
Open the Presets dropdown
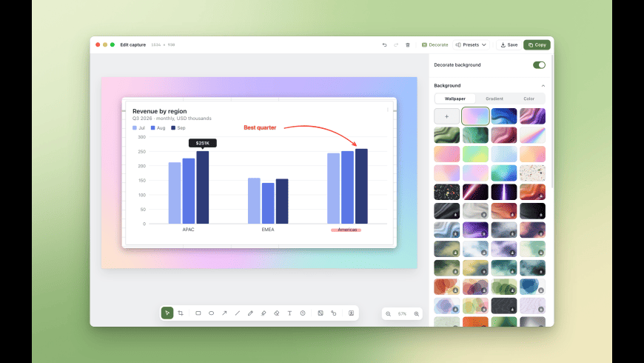click(x=471, y=44)
